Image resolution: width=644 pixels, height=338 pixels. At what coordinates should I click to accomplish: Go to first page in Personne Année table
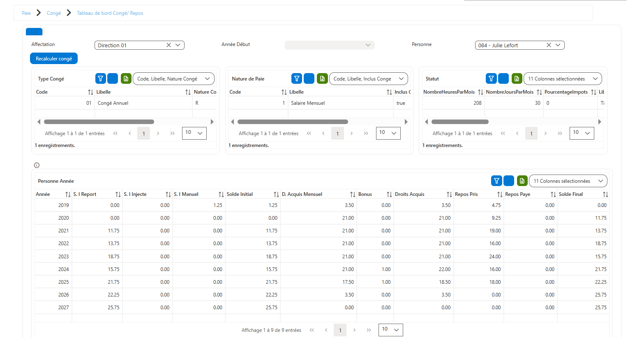(x=312, y=330)
